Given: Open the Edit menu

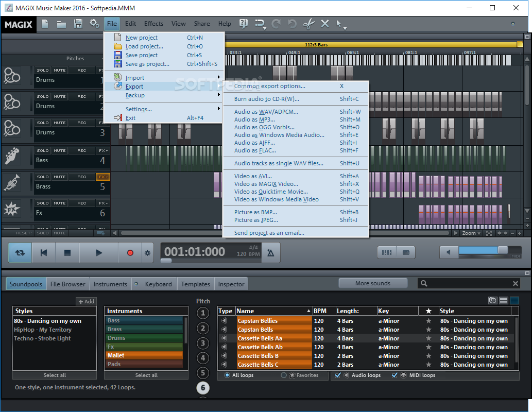Looking at the screenshot, I should point(130,23).
